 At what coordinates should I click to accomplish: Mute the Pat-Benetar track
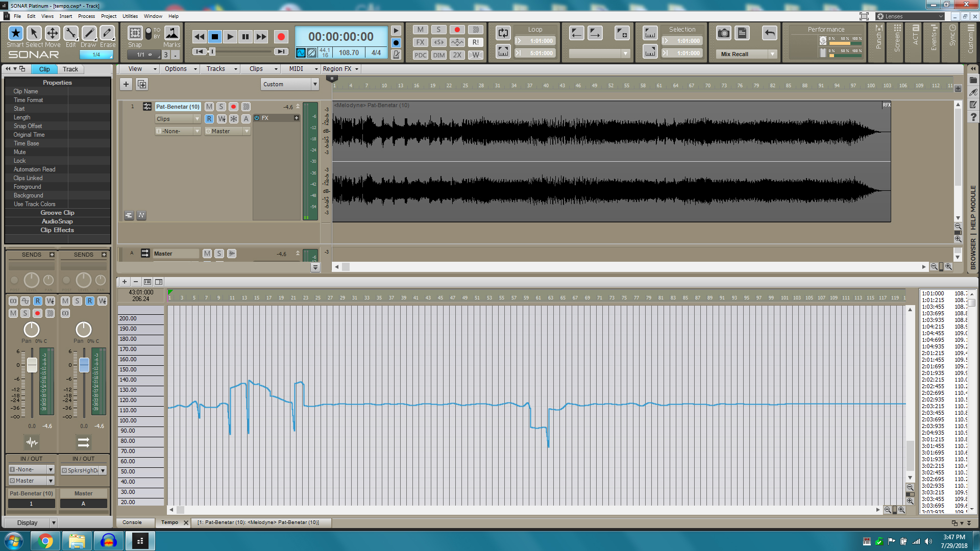click(209, 107)
